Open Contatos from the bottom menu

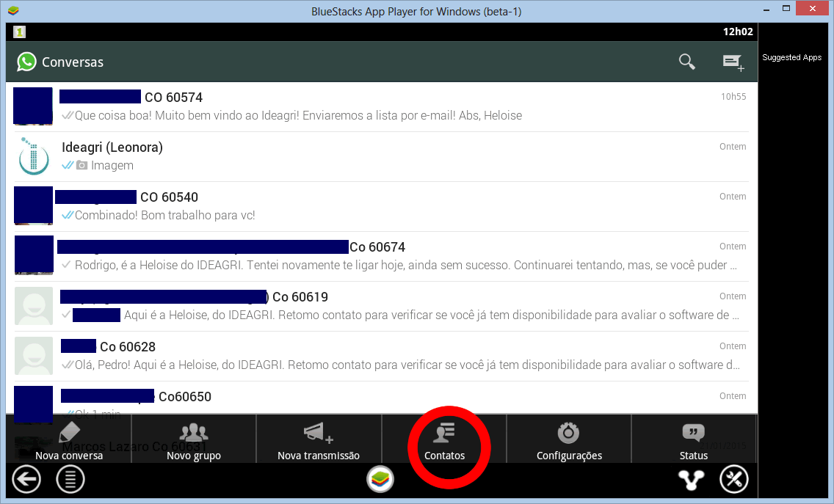[x=444, y=439]
